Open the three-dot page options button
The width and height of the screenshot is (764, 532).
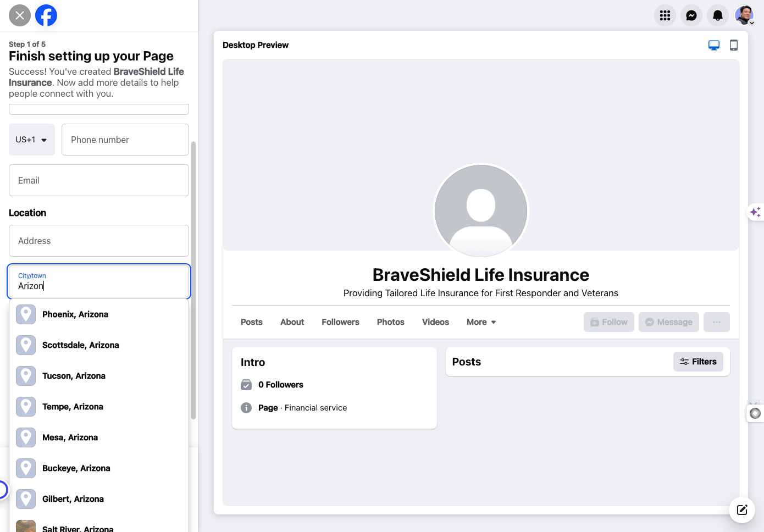717,322
